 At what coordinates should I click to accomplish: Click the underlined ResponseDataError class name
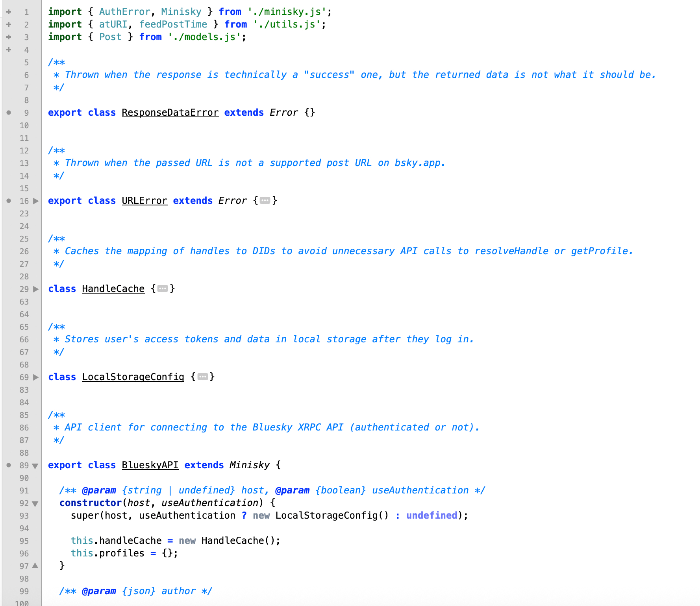point(170,113)
